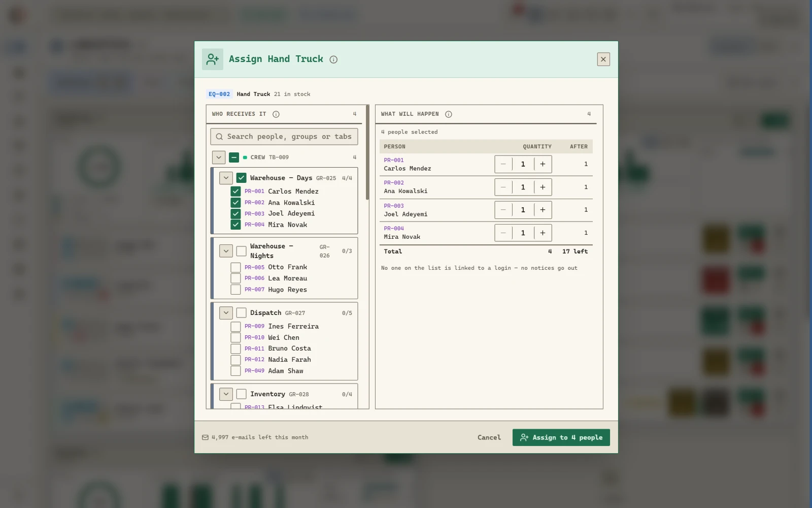
Task: Select Otto Frank checkbox
Action: (235, 267)
